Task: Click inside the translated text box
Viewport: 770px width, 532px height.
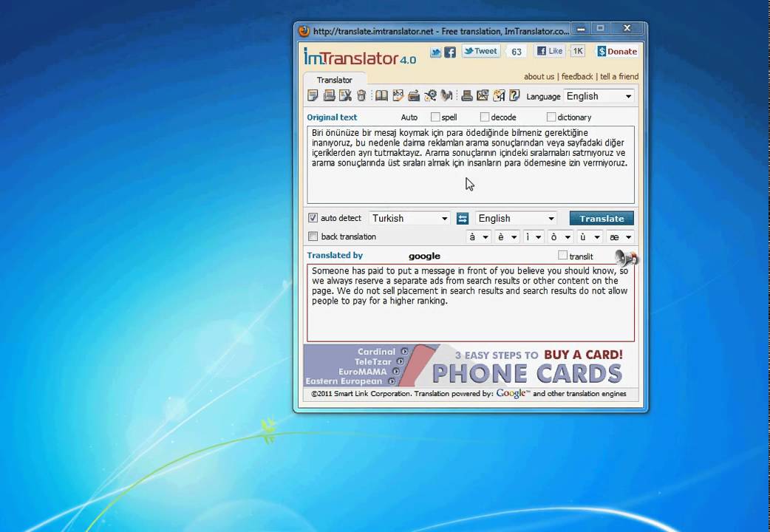Action: coord(471,303)
